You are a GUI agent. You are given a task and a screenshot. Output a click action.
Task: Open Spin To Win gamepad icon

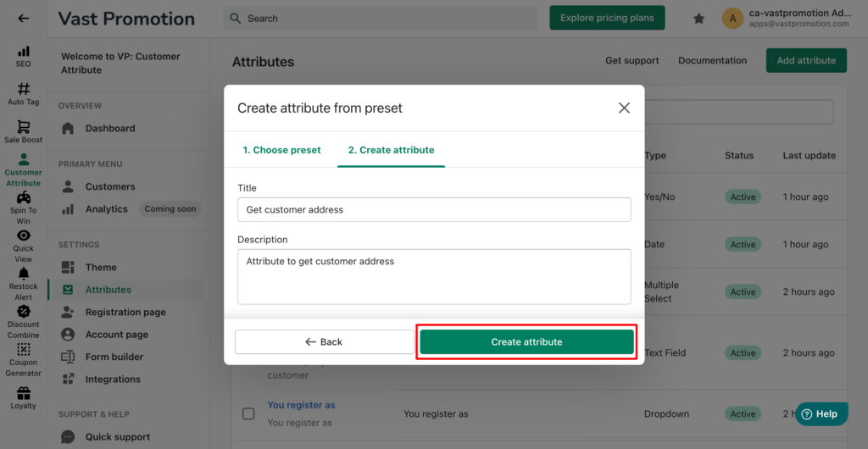click(x=23, y=197)
